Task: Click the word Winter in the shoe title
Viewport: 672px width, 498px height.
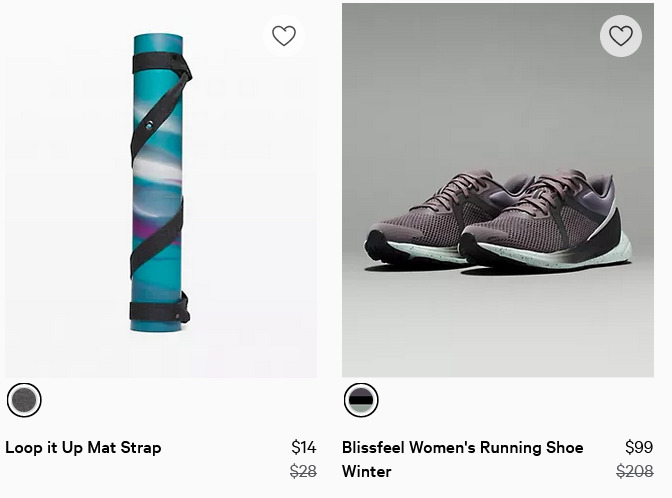Action: 366,471
